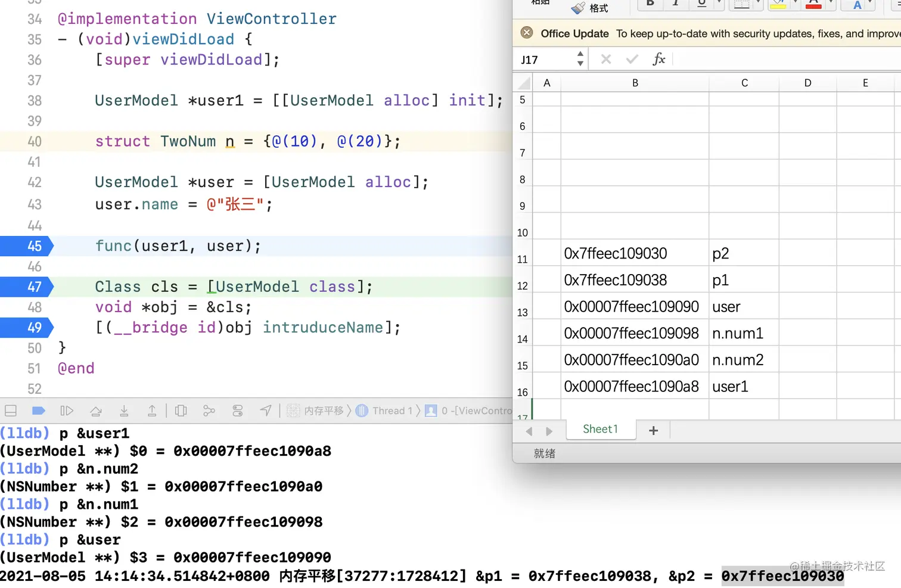
Task: Select all cells via corner triangle
Action: click(523, 83)
